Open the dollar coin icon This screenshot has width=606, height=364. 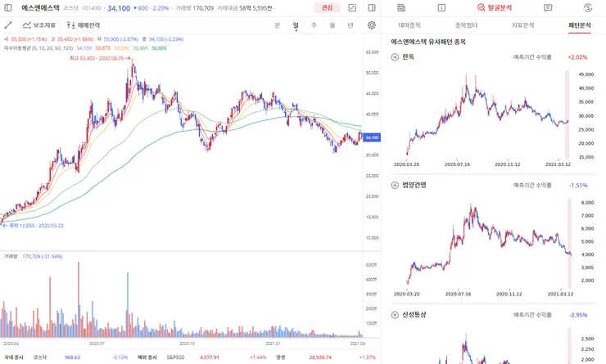tap(588, 7)
